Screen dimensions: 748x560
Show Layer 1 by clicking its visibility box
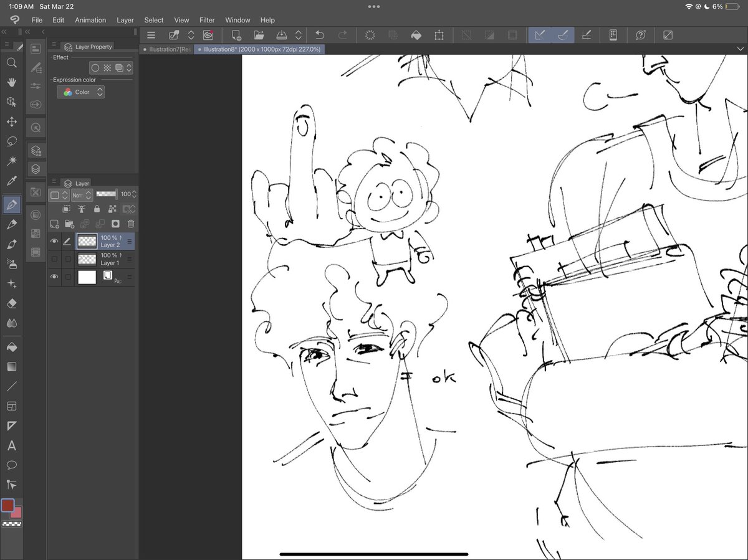pyautogui.click(x=54, y=259)
